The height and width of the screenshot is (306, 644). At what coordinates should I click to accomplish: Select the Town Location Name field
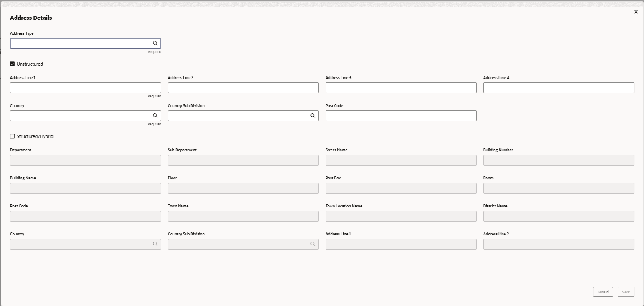pos(401,216)
